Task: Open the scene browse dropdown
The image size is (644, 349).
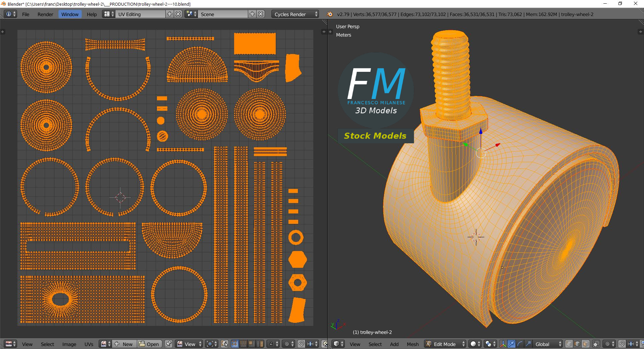Action: [x=191, y=14]
